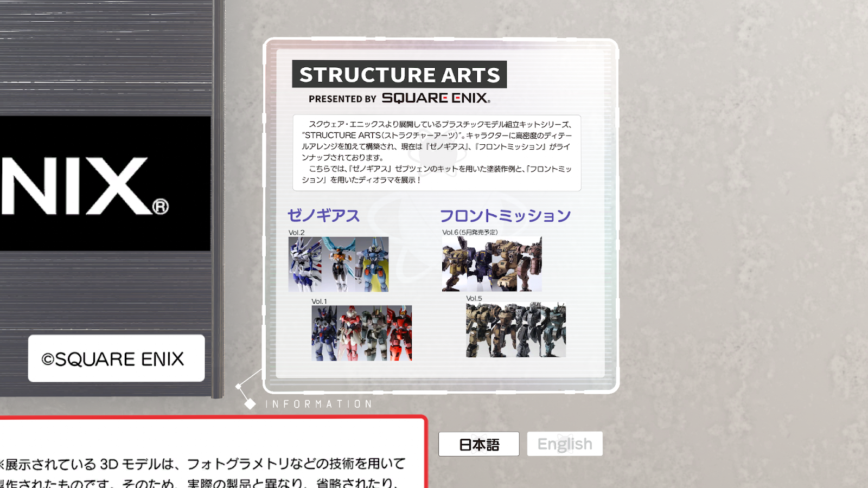
Task: Open the Front Mission Vol.6 thumbnail
Action: coord(492,264)
